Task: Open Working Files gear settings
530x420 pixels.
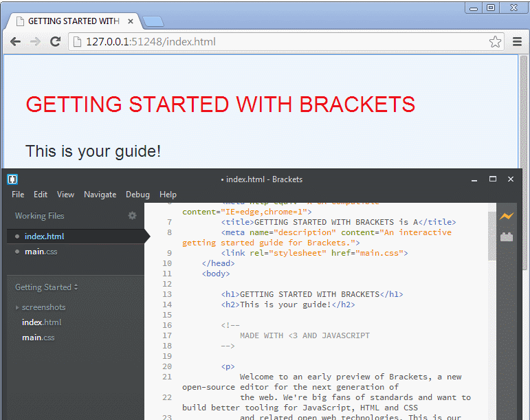Action: 132,216
